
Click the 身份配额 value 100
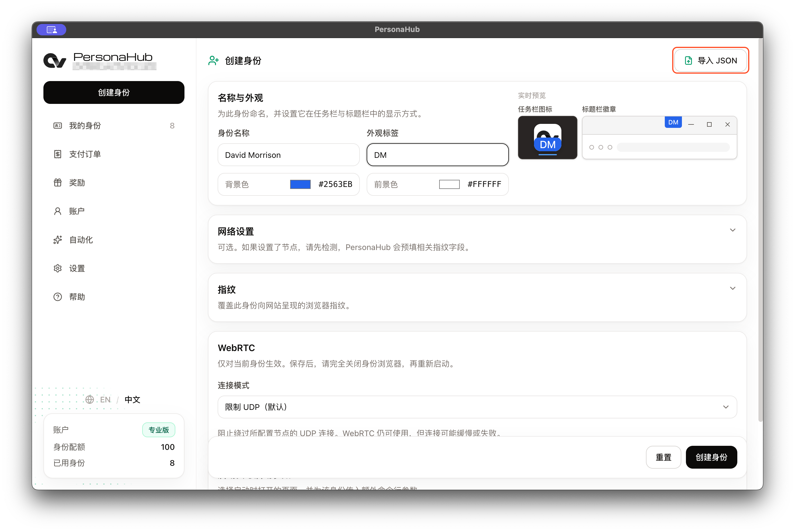[168, 447]
